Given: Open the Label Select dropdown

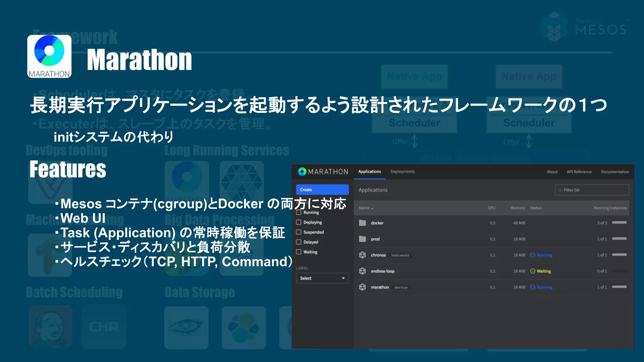Looking at the screenshot, I should 322,278.
